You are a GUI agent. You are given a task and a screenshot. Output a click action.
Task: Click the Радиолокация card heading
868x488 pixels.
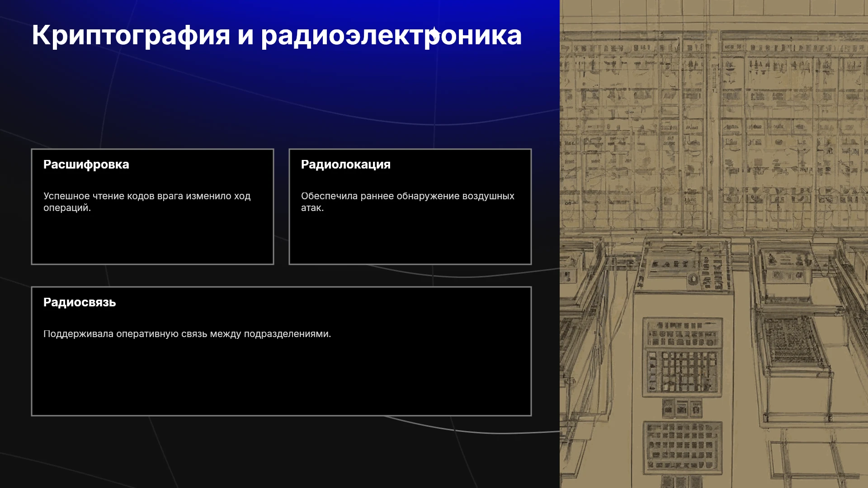(346, 164)
